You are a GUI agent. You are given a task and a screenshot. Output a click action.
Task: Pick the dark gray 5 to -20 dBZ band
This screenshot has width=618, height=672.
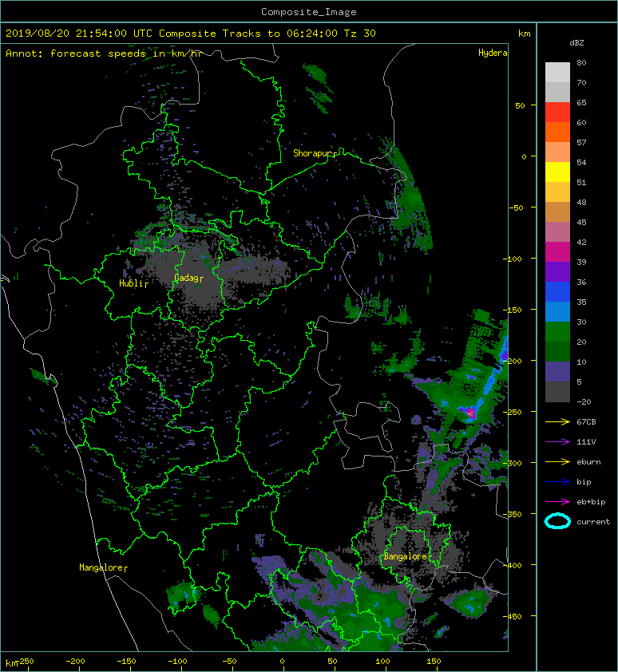point(557,392)
